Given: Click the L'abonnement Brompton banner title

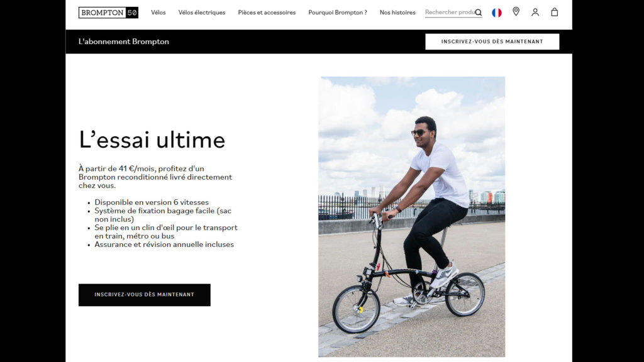Looking at the screenshot, I should [x=124, y=41].
